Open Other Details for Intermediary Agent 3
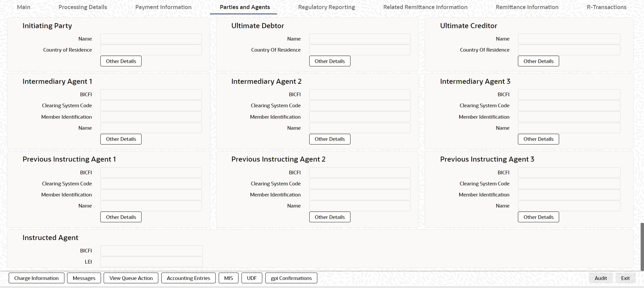 (538, 139)
